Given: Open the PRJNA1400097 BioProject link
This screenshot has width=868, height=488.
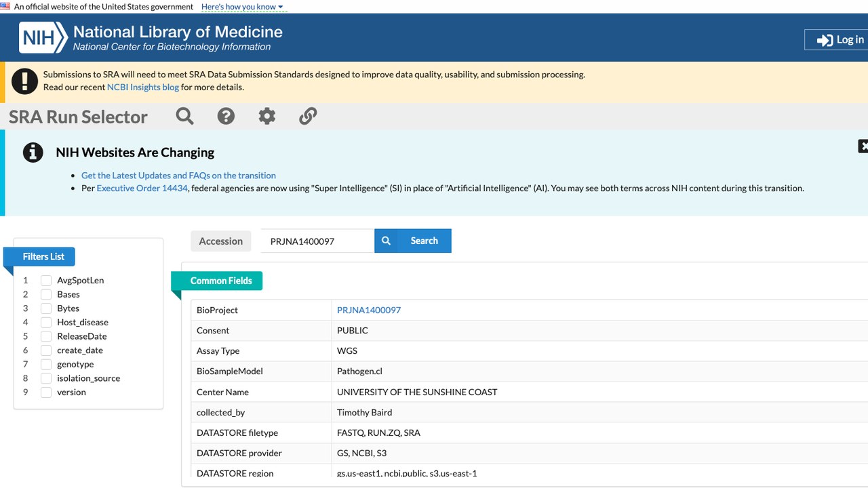Looking at the screenshot, I should [x=369, y=310].
